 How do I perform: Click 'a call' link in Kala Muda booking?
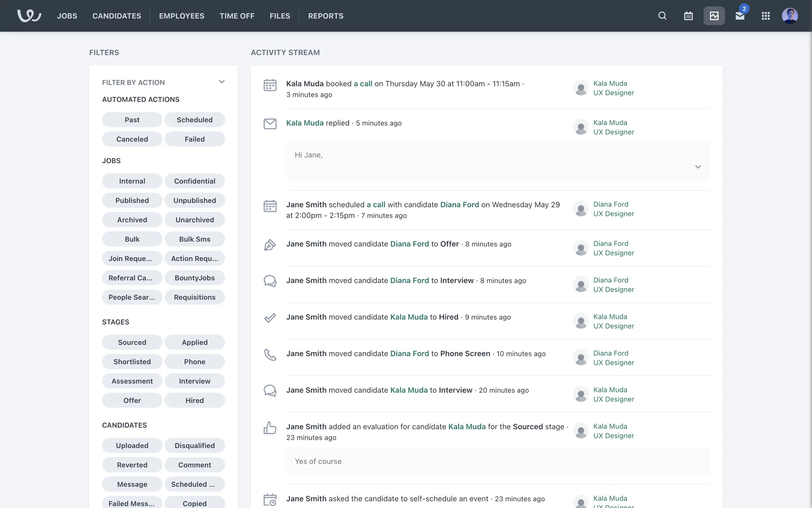[x=363, y=83]
